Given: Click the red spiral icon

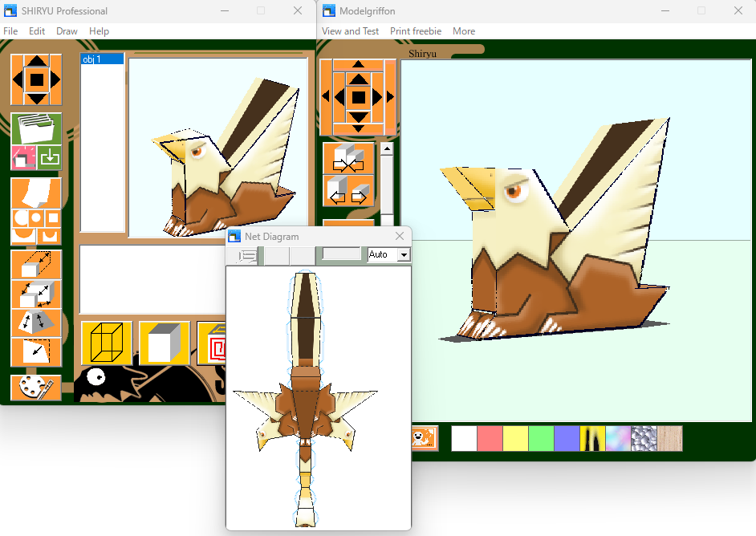Looking at the screenshot, I should [x=212, y=343].
